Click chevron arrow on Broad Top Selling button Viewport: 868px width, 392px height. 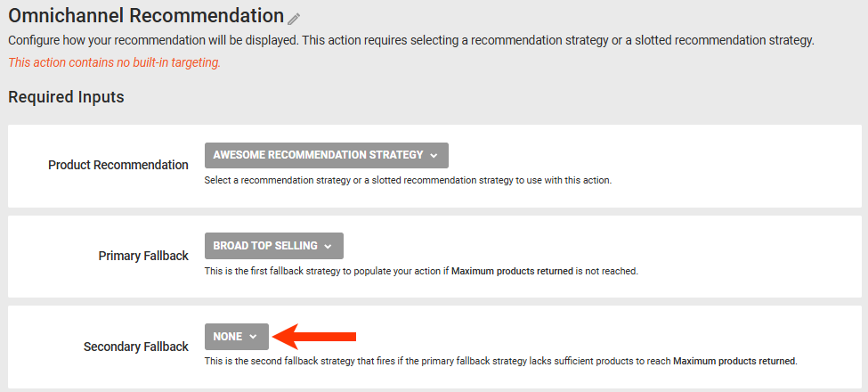[x=329, y=246]
